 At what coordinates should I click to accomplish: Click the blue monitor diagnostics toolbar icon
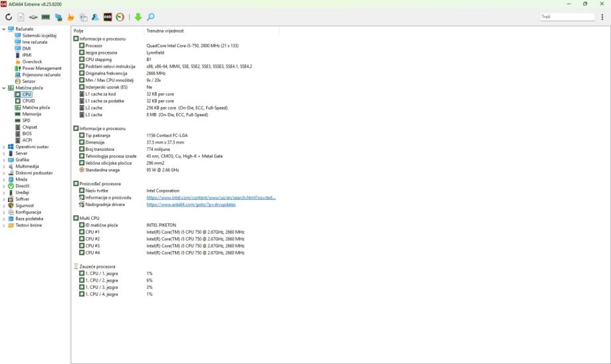tap(59, 17)
